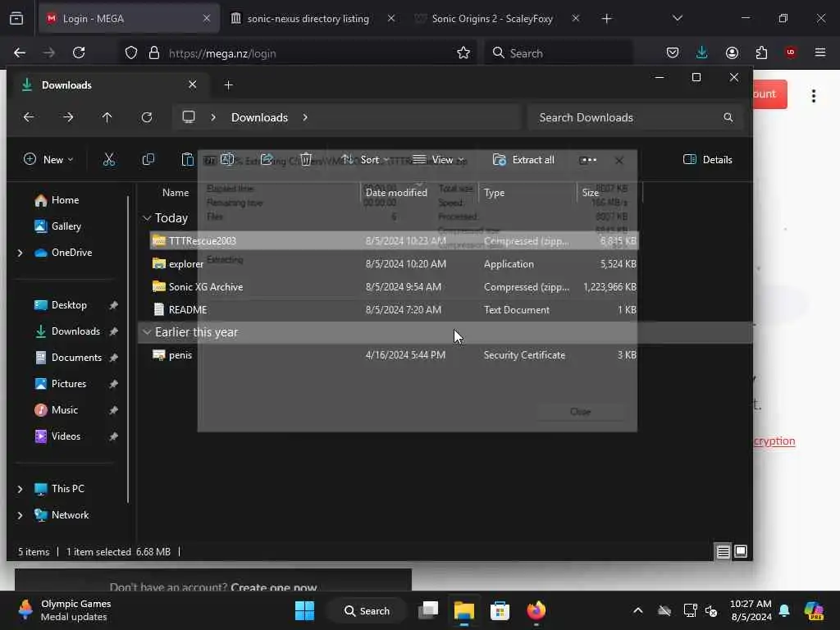Click the Copy icon in Explorer toolbar
840x630 pixels.
tap(148, 160)
